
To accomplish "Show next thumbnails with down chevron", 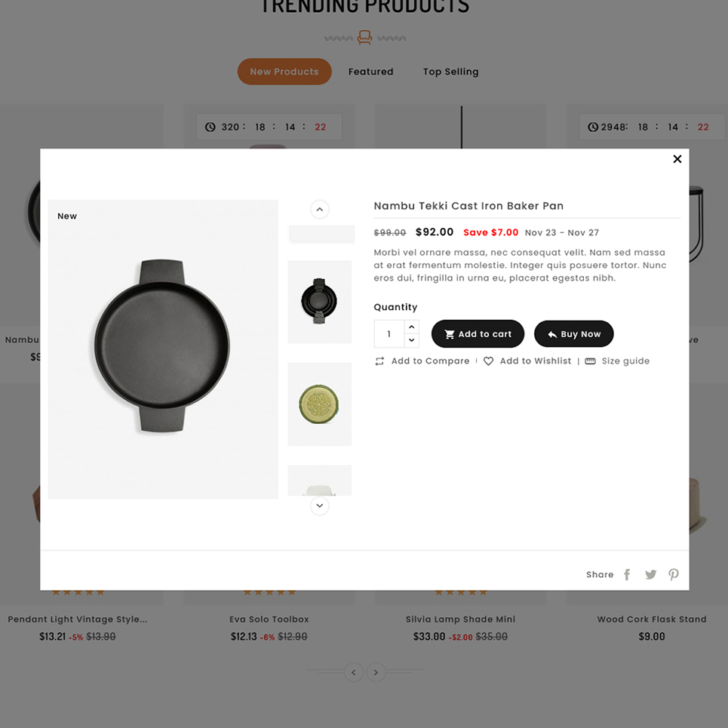I will tap(319, 505).
